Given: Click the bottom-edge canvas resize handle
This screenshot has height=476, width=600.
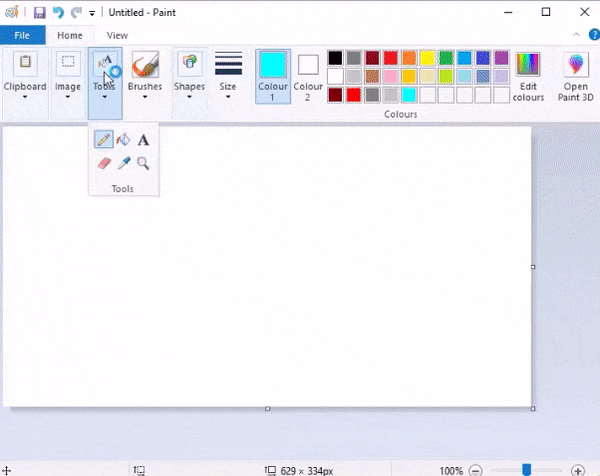Looking at the screenshot, I should [267, 409].
